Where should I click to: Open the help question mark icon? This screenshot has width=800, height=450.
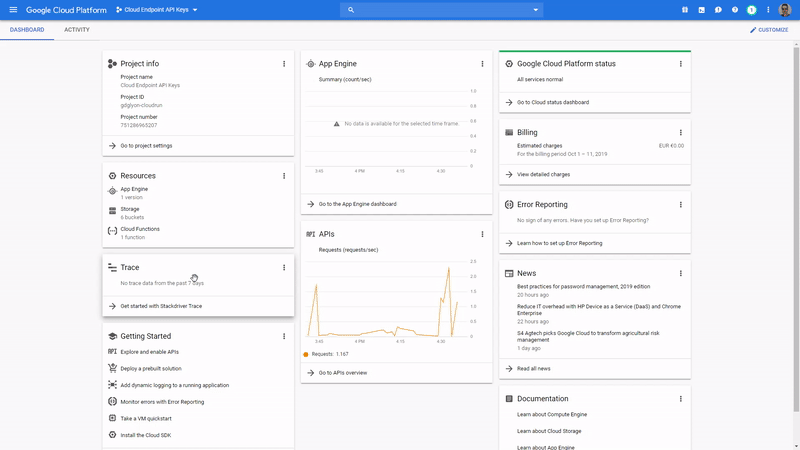click(735, 10)
